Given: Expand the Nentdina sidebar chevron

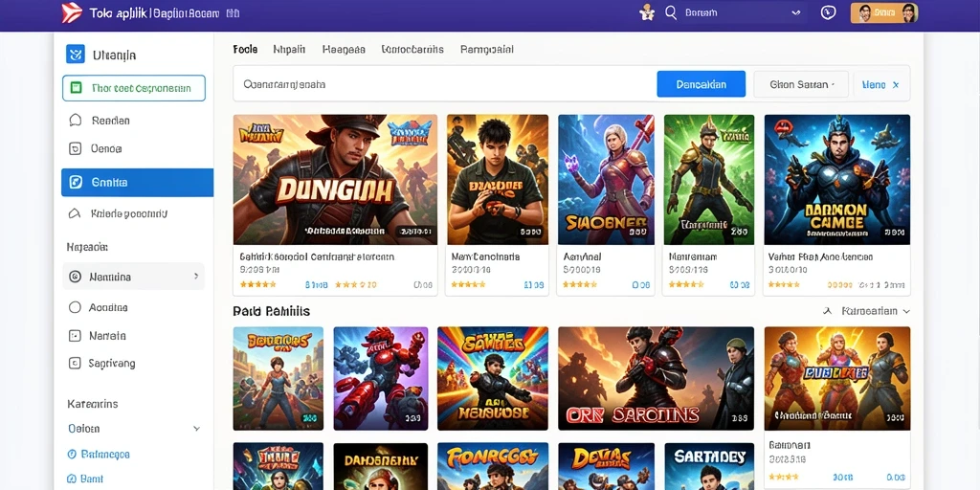Looking at the screenshot, I should [x=195, y=277].
